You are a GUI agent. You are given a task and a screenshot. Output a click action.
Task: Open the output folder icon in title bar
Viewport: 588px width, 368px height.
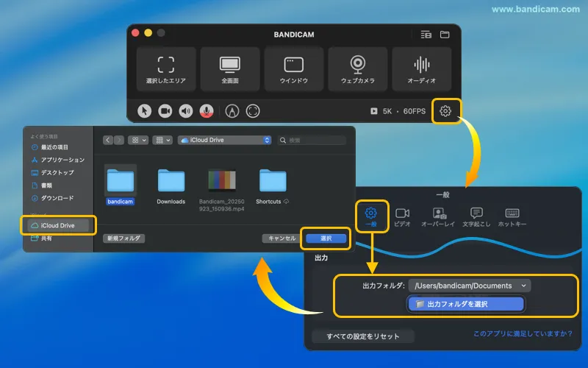(x=445, y=35)
